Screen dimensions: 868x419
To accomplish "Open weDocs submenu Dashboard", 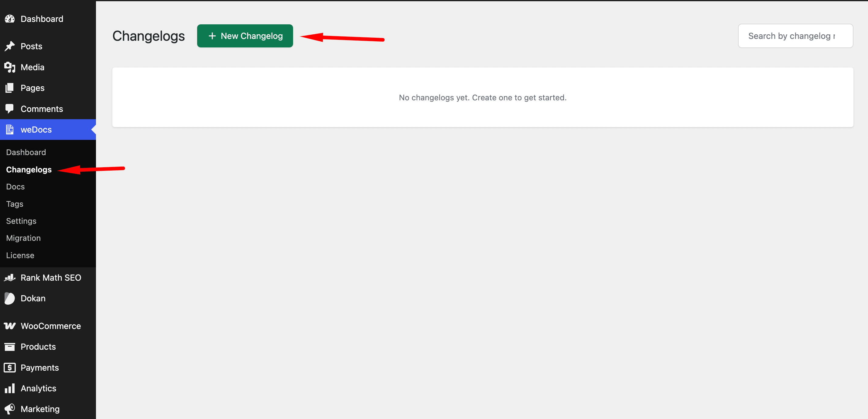I will coord(26,152).
